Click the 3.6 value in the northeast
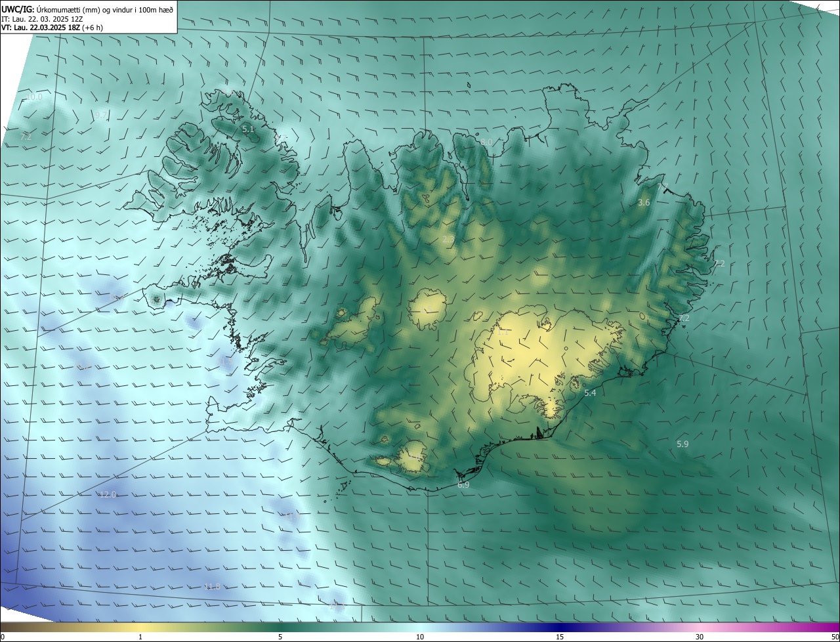 pyautogui.click(x=644, y=203)
